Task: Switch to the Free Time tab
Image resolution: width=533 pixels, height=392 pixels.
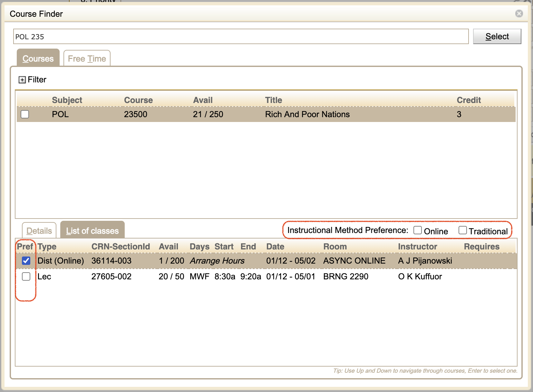Action: pos(87,58)
